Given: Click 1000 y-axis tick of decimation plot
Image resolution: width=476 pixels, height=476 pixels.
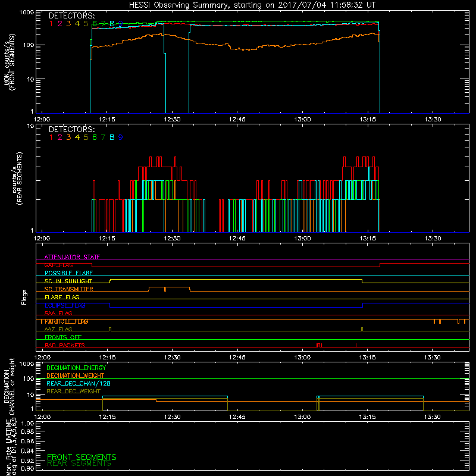Looking at the screenshot, I should click(27, 364).
